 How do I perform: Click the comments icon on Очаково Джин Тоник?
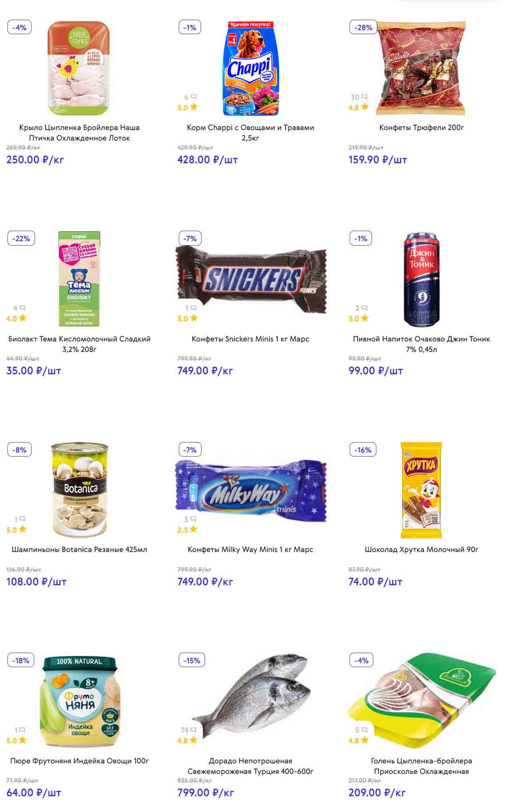click(x=365, y=308)
